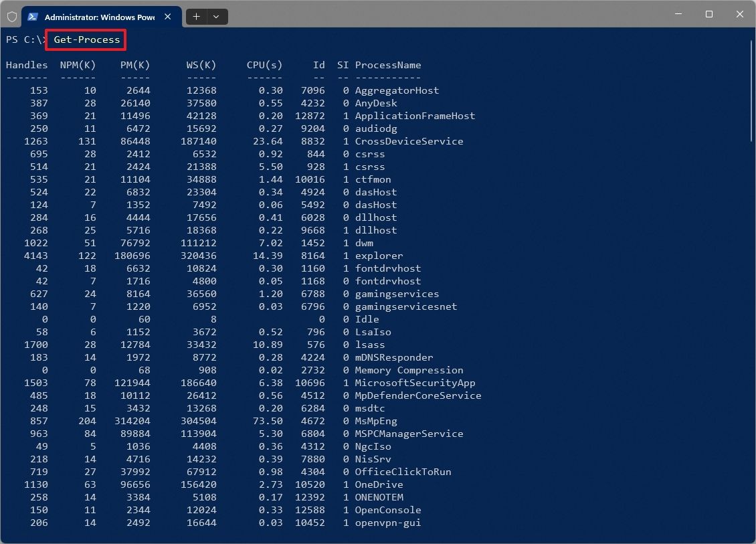Click the Handles column header
756x544 pixels.
pyautogui.click(x=27, y=65)
